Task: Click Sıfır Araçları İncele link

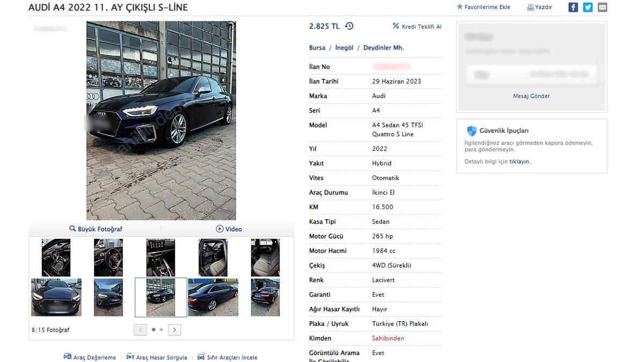Action: click(x=227, y=357)
